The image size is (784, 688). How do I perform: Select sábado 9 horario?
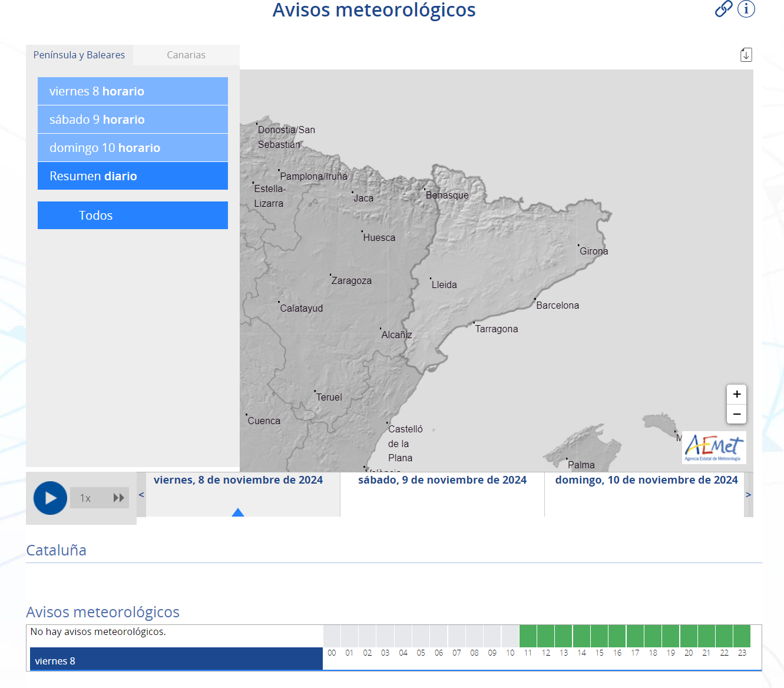point(133,120)
